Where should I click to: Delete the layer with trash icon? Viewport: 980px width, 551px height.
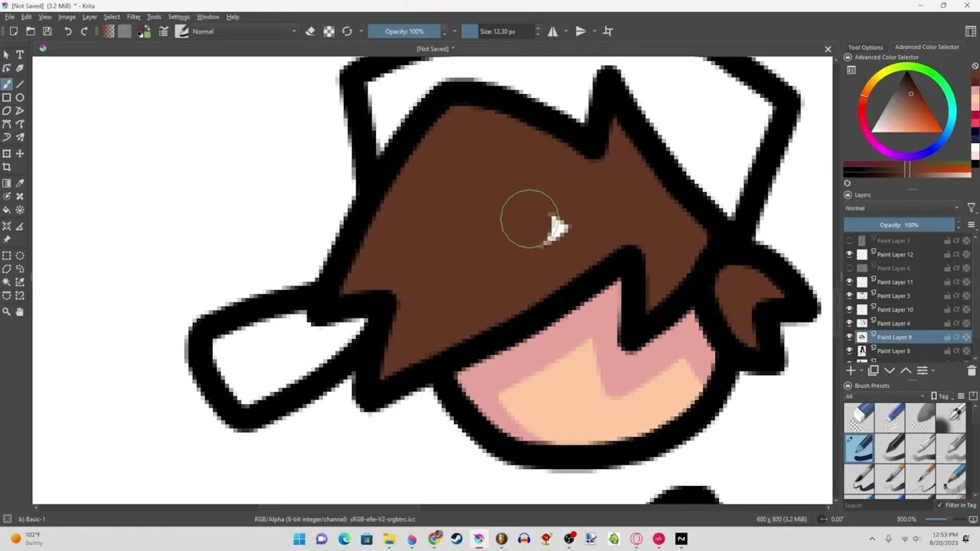[x=972, y=370]
